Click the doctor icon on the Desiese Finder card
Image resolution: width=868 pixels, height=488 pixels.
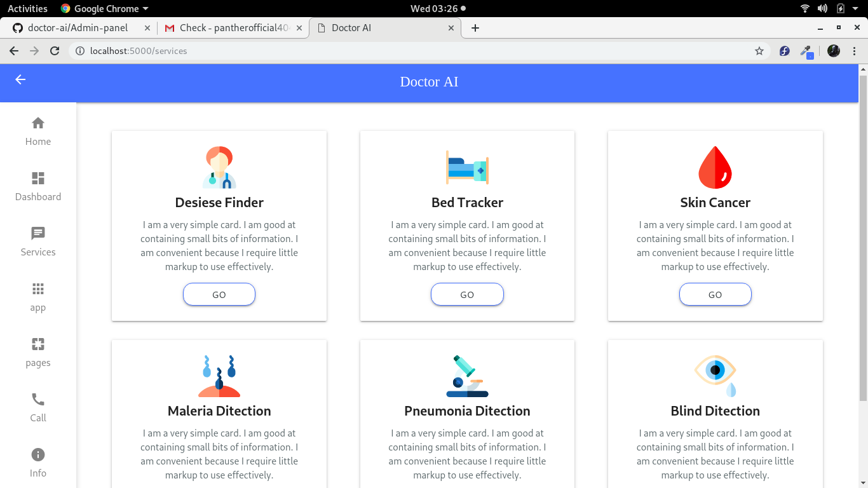click(219, 167)
